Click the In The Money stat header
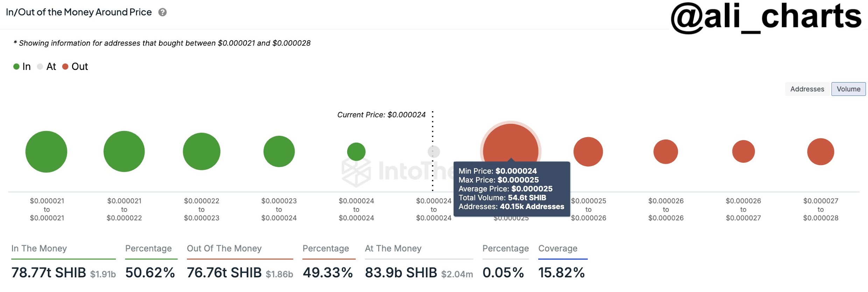 (39, 248)
